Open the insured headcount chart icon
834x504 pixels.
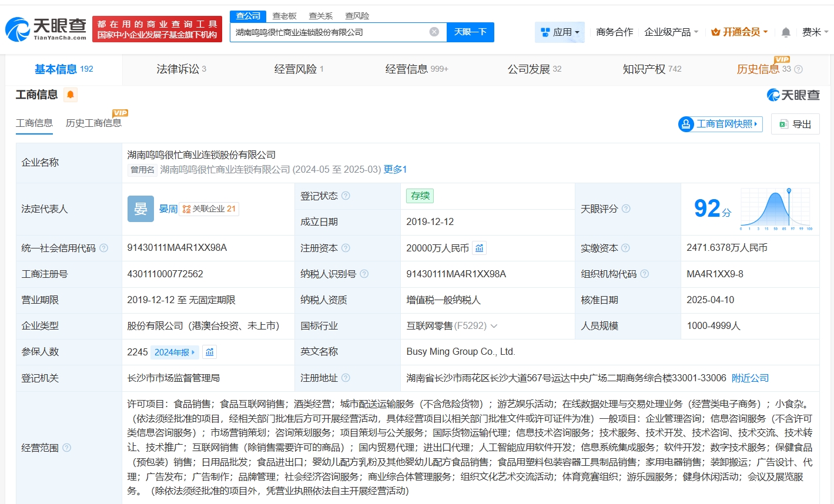(210, 352)
